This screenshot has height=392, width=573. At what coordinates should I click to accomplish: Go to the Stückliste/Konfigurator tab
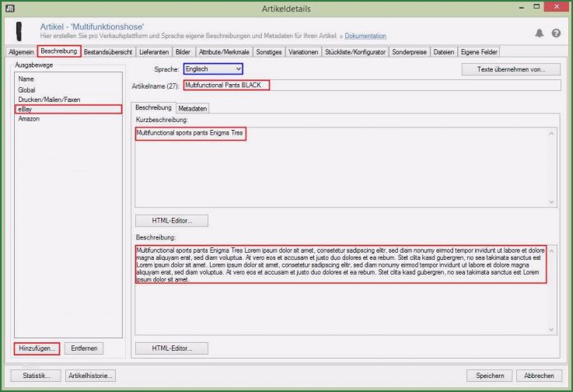click(x=355, y=52)
